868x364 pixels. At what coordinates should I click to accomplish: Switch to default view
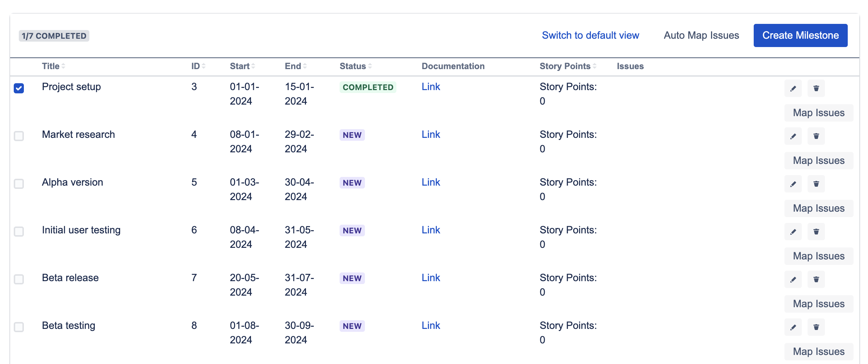pos(590,35)
